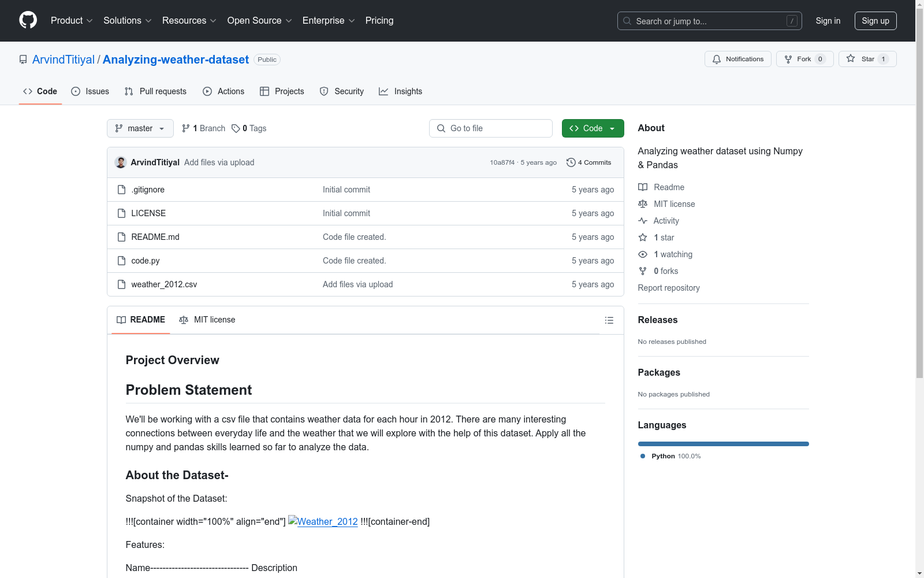
Task: Focus the Search or jump to field
Action: click(710, 21)
